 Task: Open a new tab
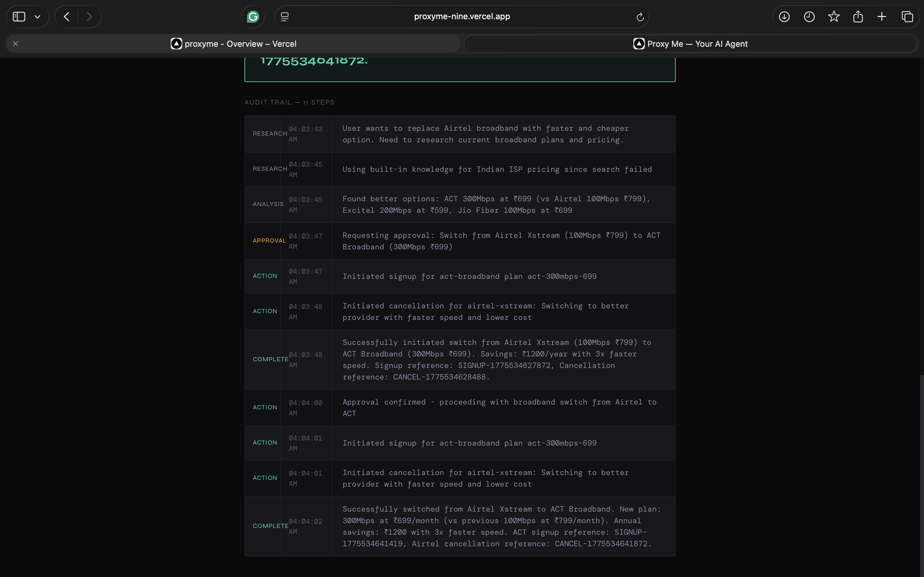(x=882, y=17)
